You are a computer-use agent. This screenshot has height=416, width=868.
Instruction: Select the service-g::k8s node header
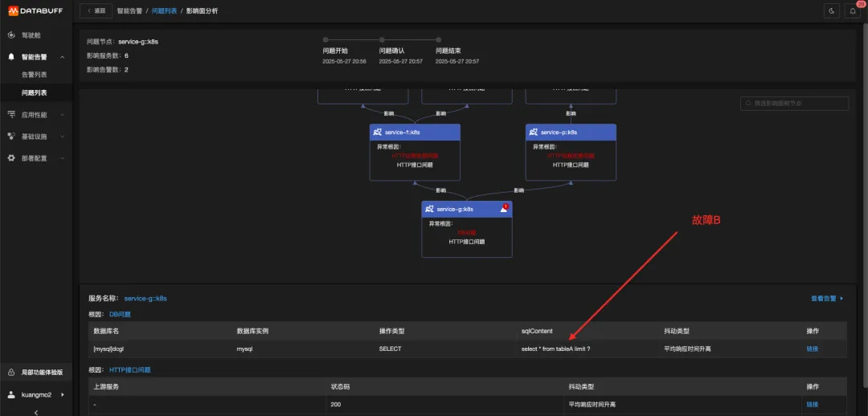click(x=467, y=209)
